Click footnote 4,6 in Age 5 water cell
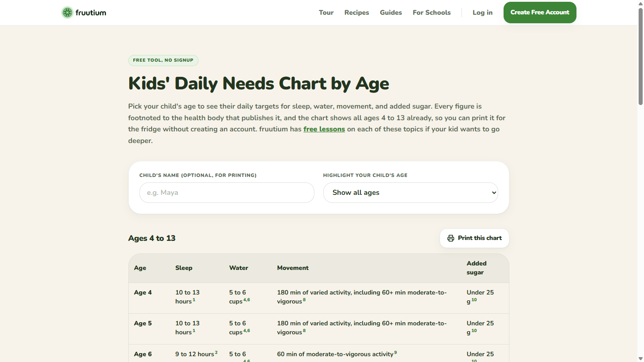Viewport: 644px width, 362px height. pos(246,331)
